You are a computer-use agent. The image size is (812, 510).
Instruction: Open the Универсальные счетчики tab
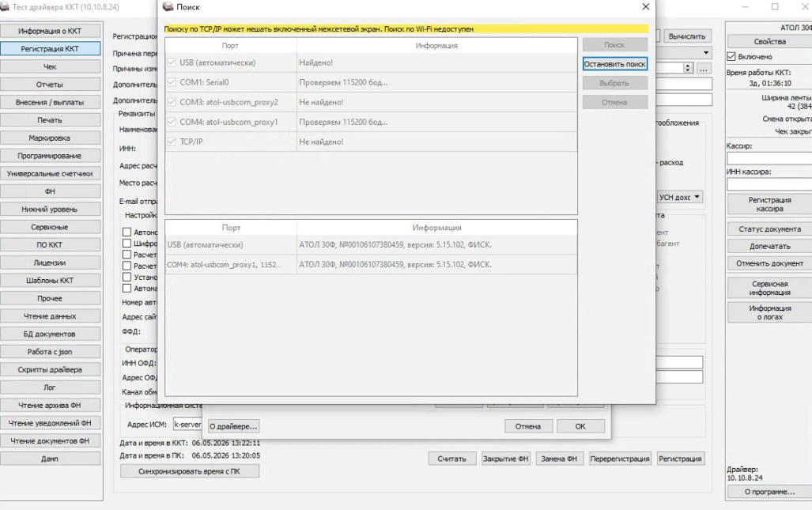click(51, 174)
